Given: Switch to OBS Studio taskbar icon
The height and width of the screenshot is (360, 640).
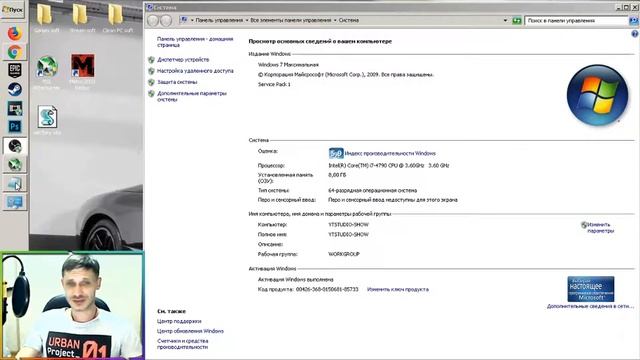Looking at the screenshot, I should 15,146.
